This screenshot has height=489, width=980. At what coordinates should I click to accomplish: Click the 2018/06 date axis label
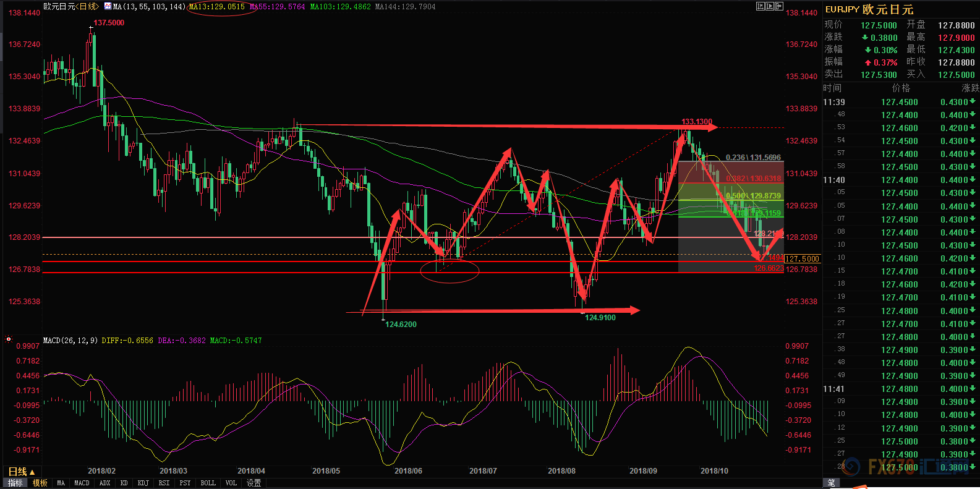[x=408, y=471]
